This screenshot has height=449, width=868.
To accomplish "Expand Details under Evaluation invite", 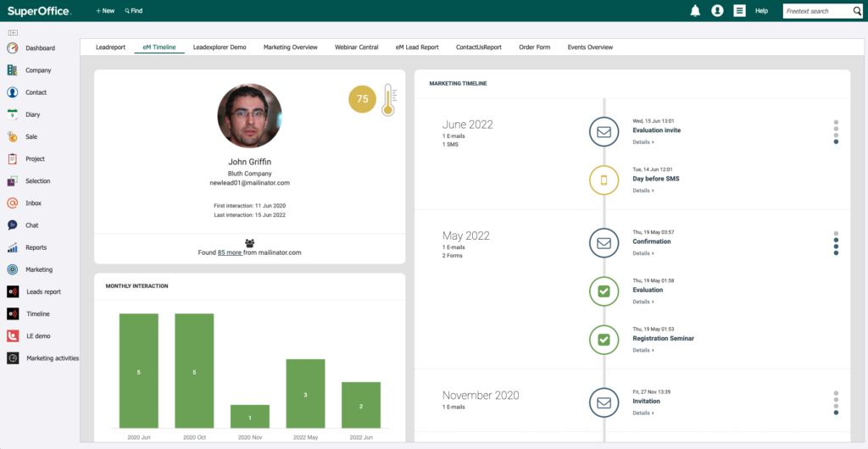I will click(x=643, y=142).
